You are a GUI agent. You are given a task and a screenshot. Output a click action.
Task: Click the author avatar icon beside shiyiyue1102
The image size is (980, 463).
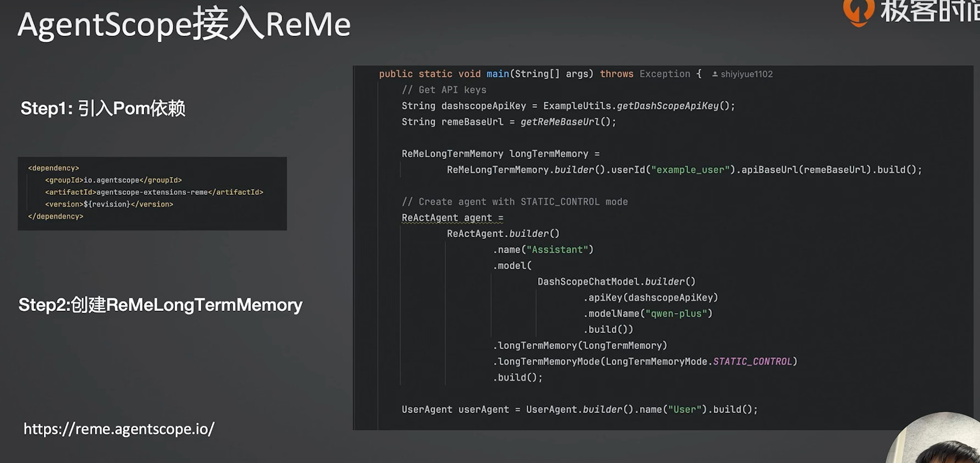pos(715,74)
